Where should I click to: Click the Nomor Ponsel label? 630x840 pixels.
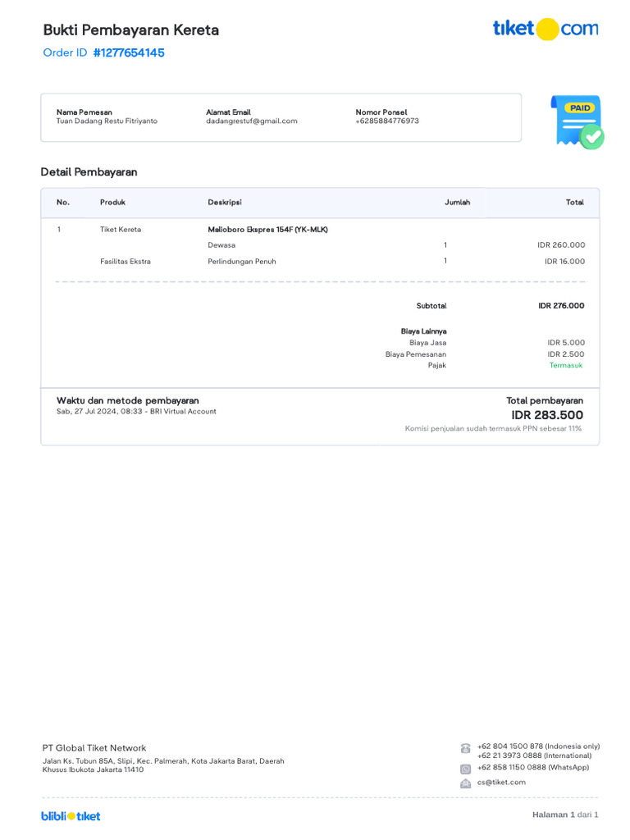click(381, 112)
